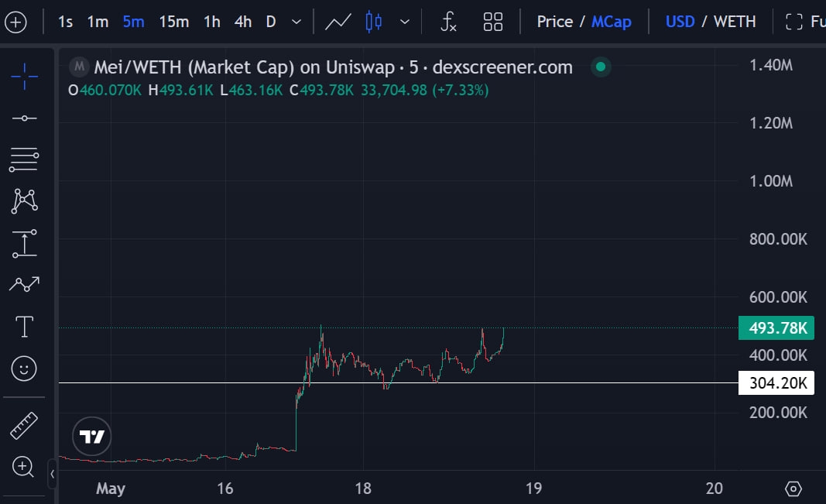Click the 600.00K price axis label
This screenshot has height=504, width=826.
(778, 297)
